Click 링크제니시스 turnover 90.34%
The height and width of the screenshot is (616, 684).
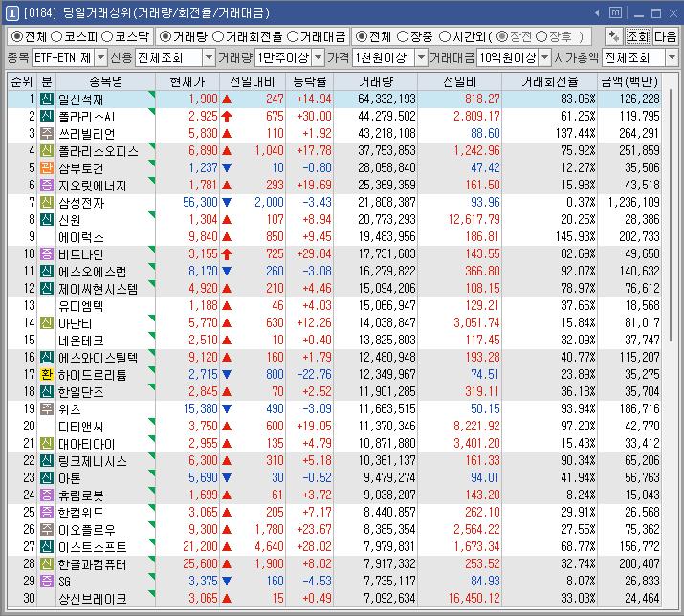578,460
